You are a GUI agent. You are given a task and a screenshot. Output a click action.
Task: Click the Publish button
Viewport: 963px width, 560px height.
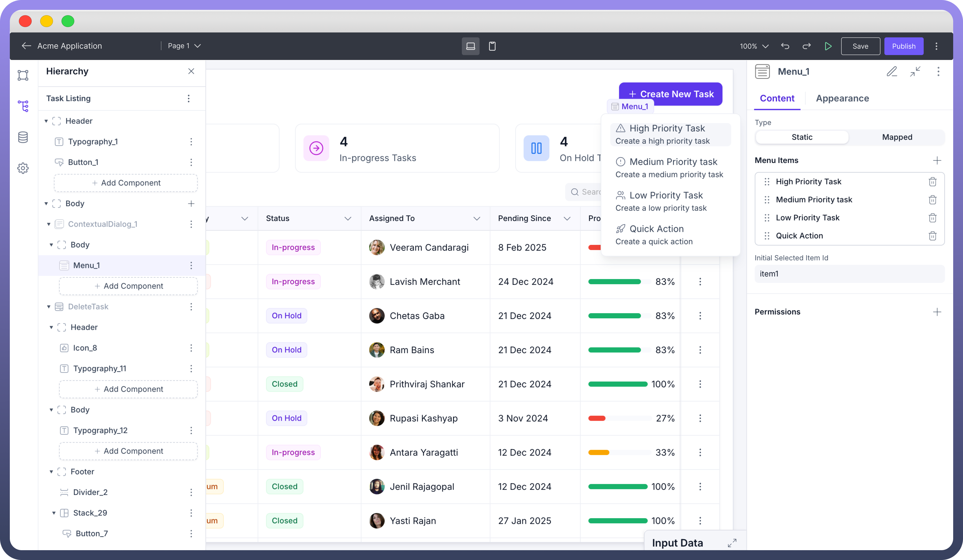[903, 46]
